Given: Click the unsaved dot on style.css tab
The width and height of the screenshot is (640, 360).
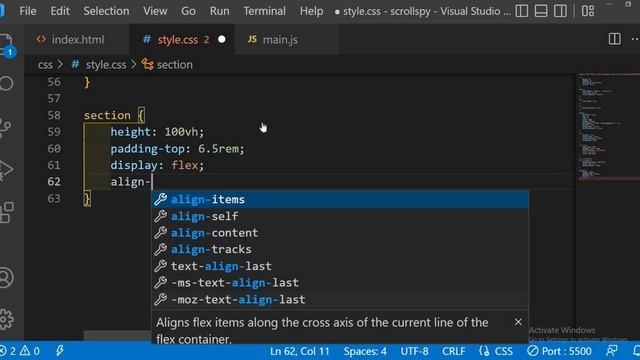Looking at the screenshot, I should point(222,40).
